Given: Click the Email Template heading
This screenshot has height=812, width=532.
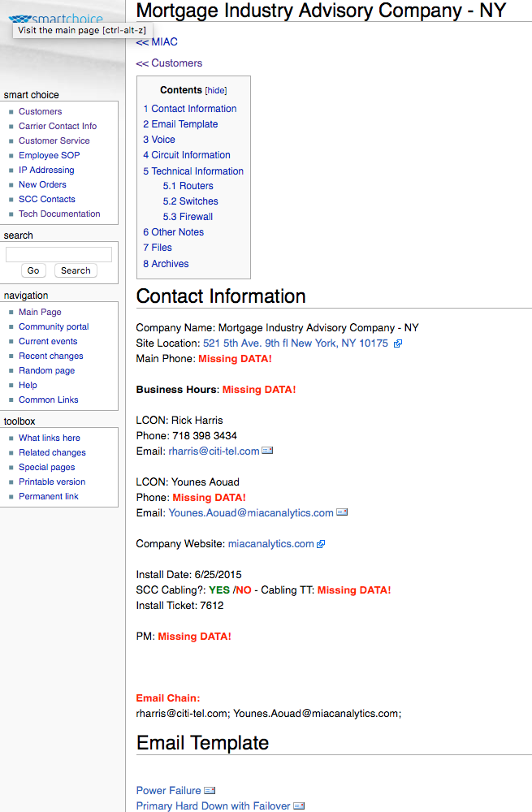Looking at the screenshot, I should [202, 743].
